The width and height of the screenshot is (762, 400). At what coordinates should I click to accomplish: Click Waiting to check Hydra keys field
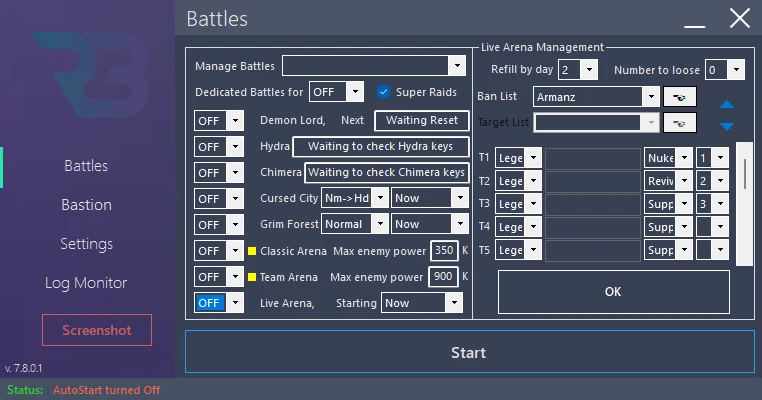click(x=381, y=146)
